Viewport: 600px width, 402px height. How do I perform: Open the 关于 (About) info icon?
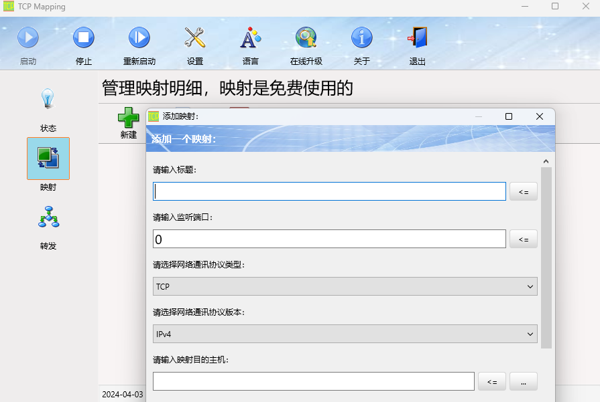[361, 39]
